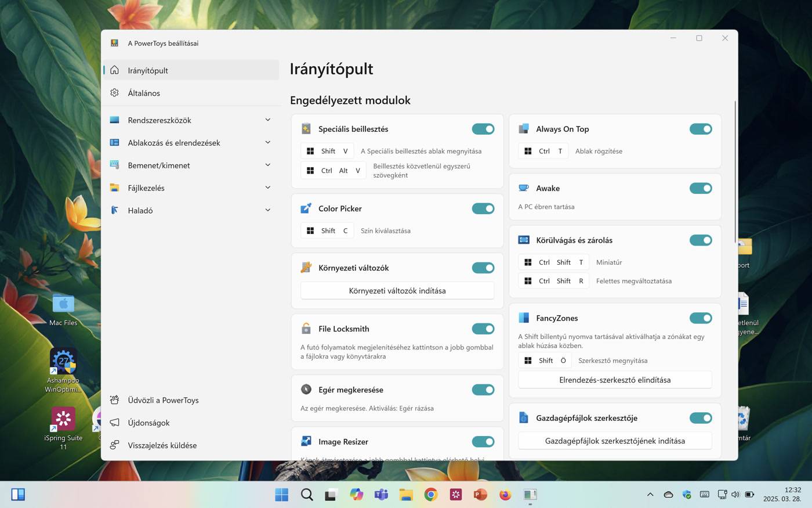
Task: Click Visszajelzés küldése in sidebar
Action: (x=191, y=445)
